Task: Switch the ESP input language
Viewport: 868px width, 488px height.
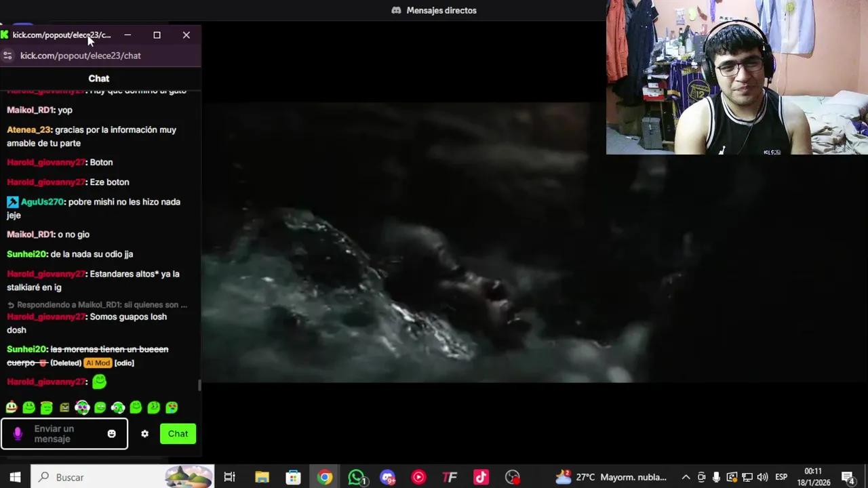Action: coord(781,477)
